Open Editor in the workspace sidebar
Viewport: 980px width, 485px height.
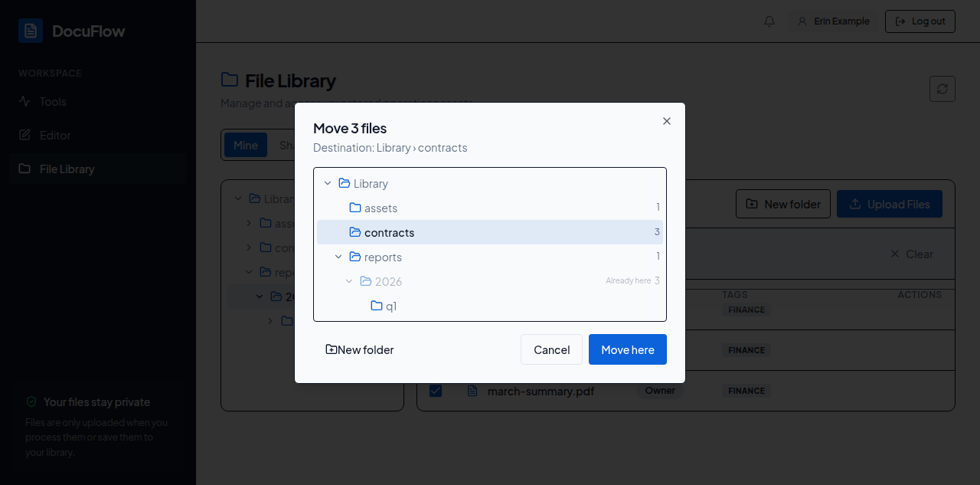point(98,135)
